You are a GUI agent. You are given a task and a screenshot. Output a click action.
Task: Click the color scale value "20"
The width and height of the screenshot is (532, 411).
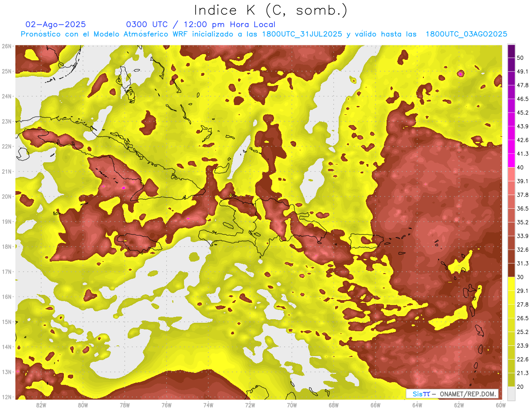click(520, 387)
